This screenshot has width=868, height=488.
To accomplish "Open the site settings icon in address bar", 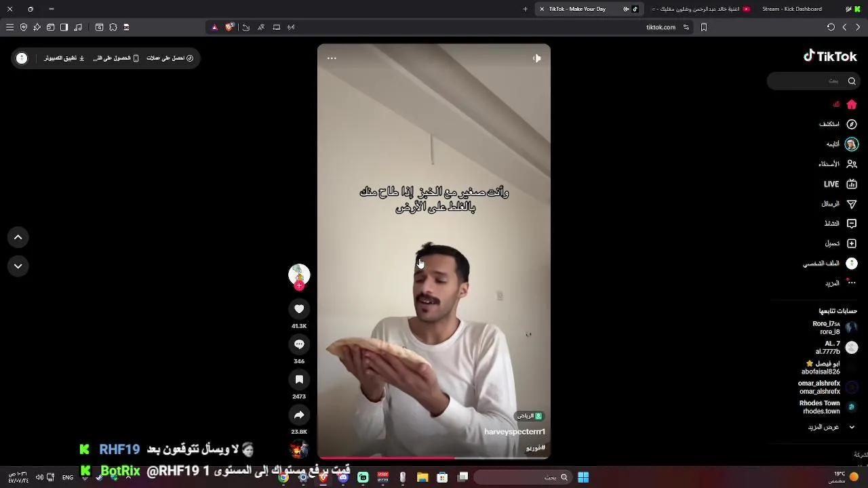I will pos(686,27).
